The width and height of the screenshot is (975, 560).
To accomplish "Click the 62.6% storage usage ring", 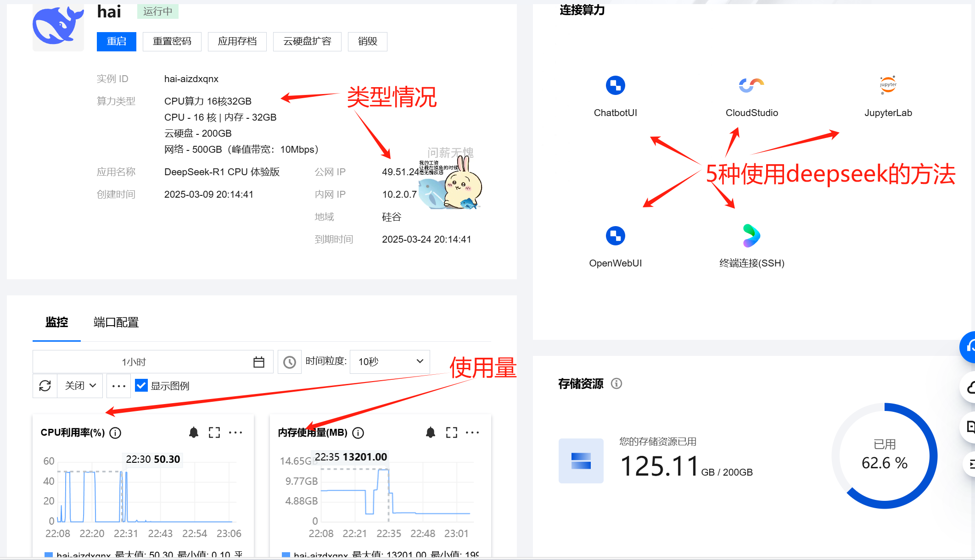I will click(884, 455).
